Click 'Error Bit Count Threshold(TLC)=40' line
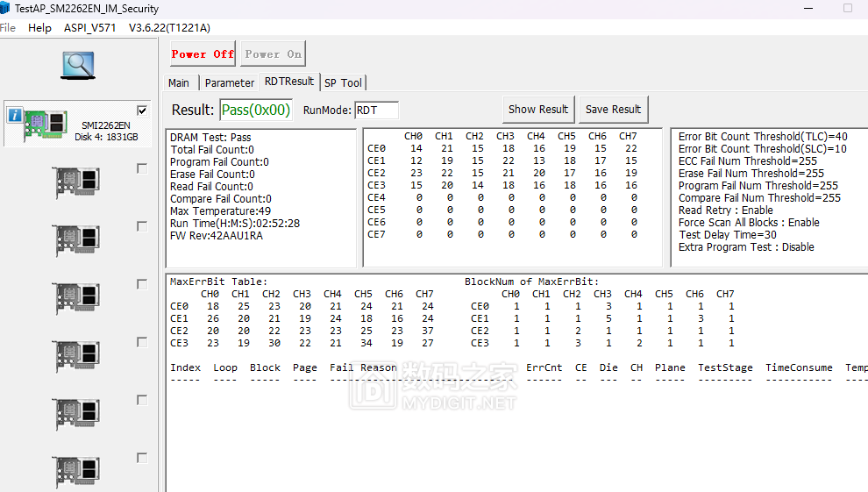Screen dimensions: 868x492 click(763, 136)
